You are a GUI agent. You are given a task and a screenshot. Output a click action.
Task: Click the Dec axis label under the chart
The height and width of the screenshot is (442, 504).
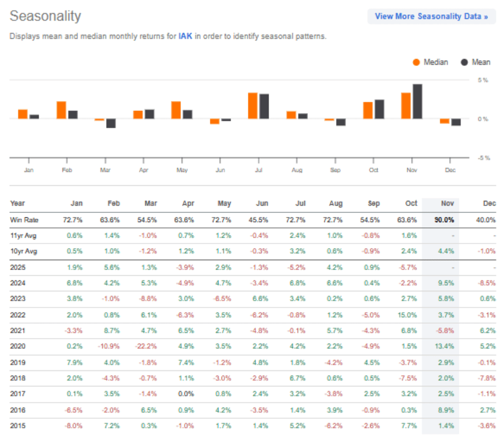(x=450, y=170)
